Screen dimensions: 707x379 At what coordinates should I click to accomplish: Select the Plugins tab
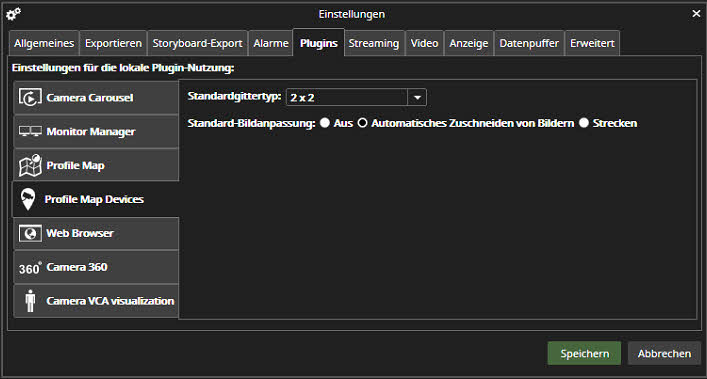(319, 43)
